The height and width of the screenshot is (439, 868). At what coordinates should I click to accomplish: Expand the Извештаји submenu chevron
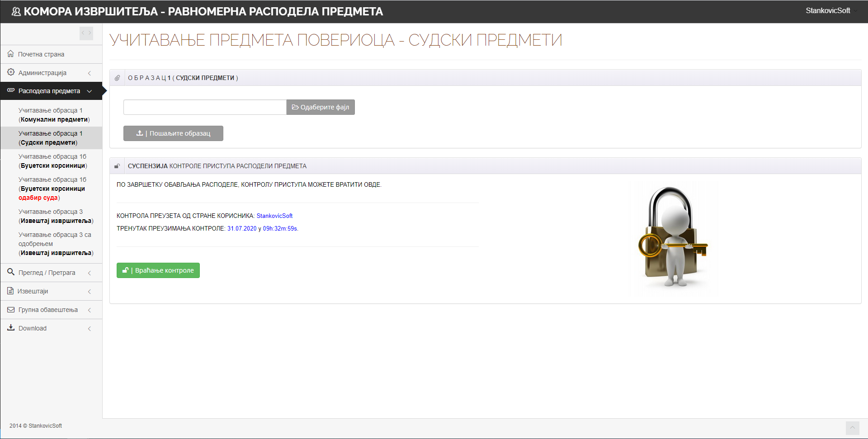(x=90, y=292)
